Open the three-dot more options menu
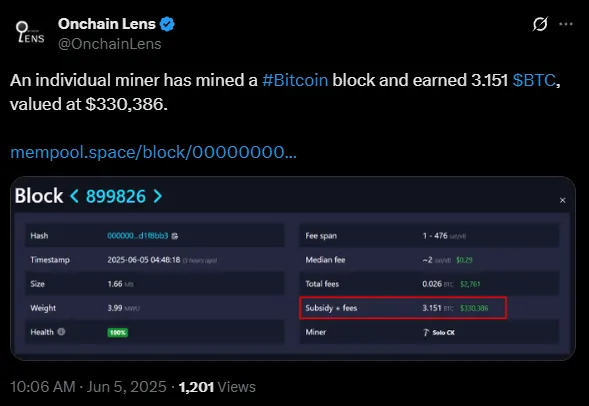The width and height of the screenshot is (589, 406). coord(566,24)
